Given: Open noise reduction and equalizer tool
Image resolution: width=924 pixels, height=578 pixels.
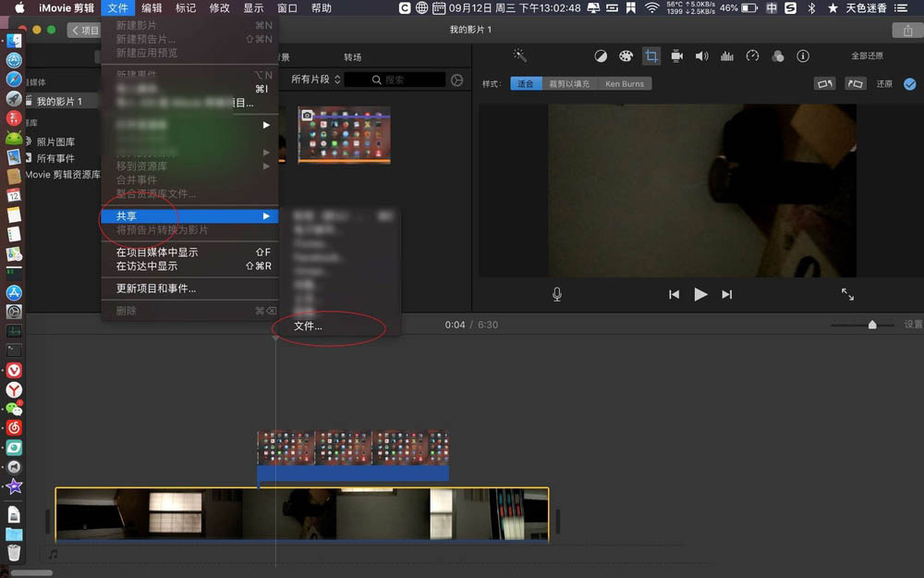Looking at the screenshot, I should [x=727, y=56].
